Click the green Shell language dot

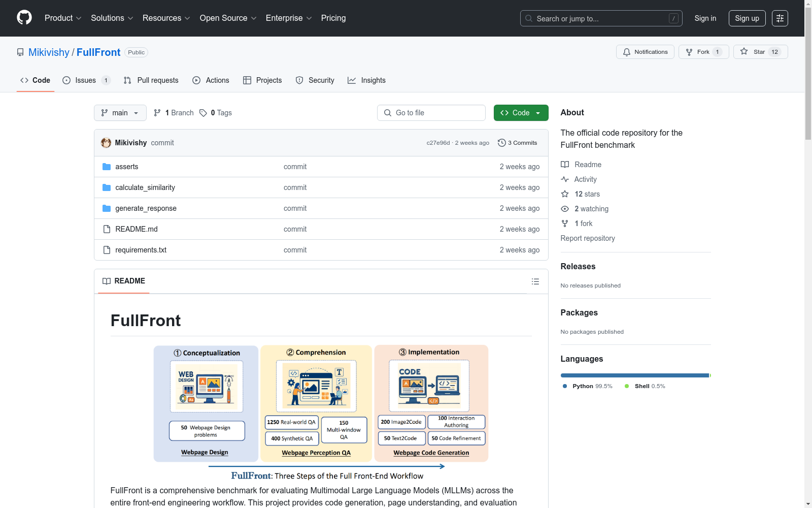tap(627, 386)
